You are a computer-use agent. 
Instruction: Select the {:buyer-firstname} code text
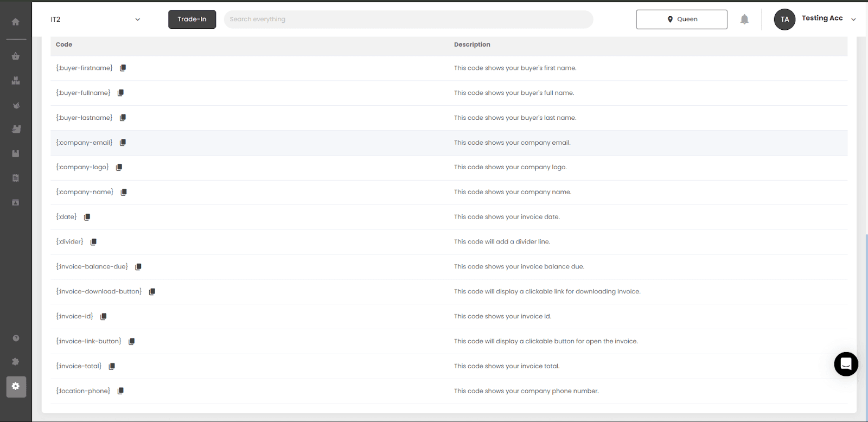(x=84, y=68)
